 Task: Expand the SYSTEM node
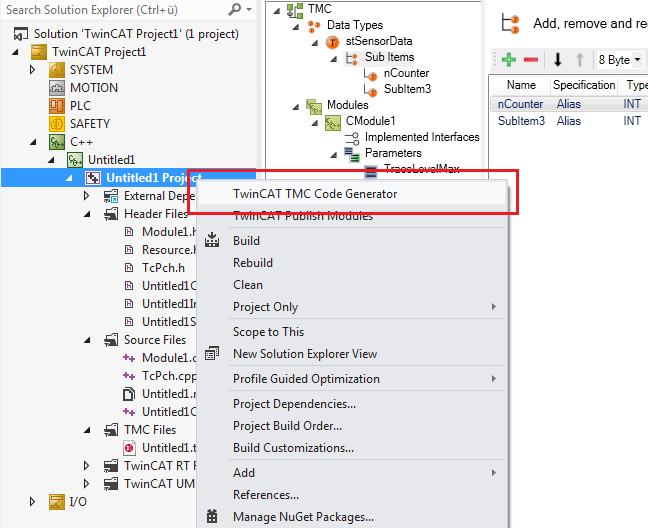32,70
